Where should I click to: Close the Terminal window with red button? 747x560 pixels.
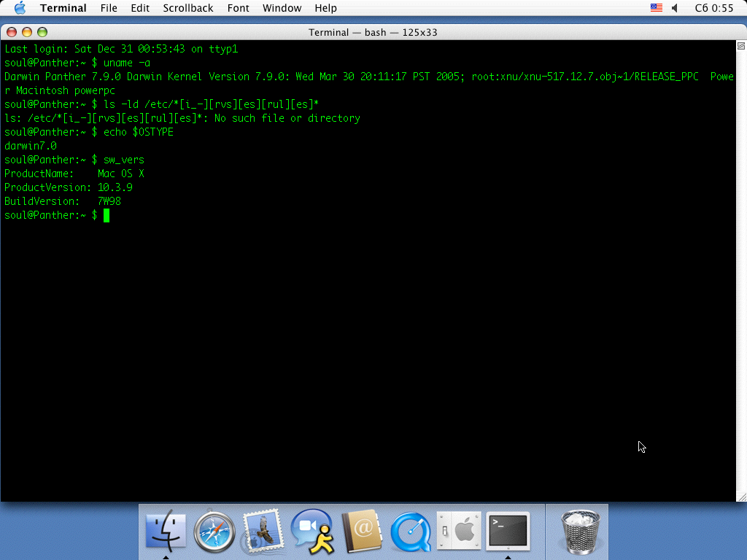[12, 32]
